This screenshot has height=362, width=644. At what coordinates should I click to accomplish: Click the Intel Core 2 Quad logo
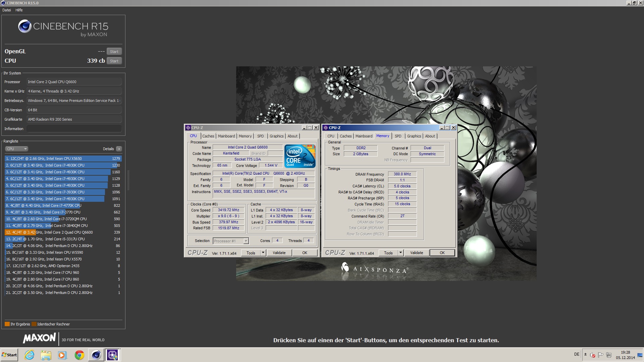pos(300,156)
